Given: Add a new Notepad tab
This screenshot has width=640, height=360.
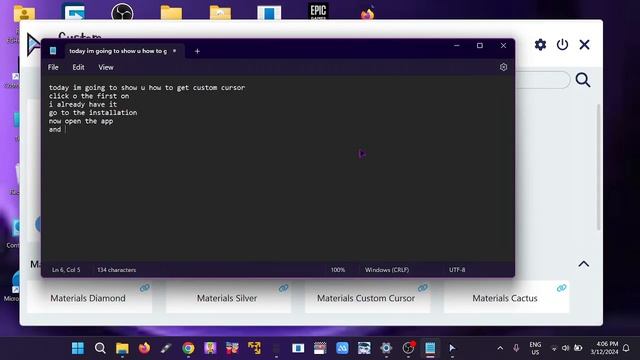Looking at the screenshot, I should click(x=197, y=51).
